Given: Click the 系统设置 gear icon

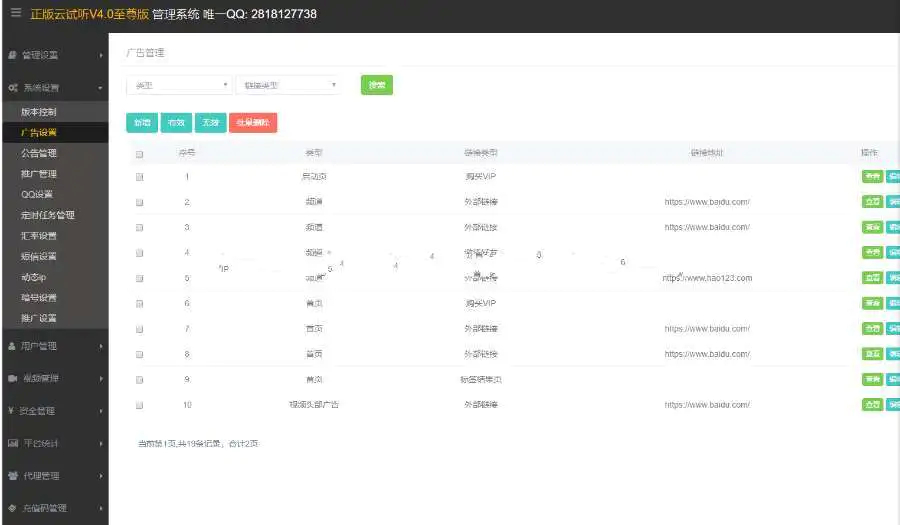Looking at the screenshot, I should [13, 88].
